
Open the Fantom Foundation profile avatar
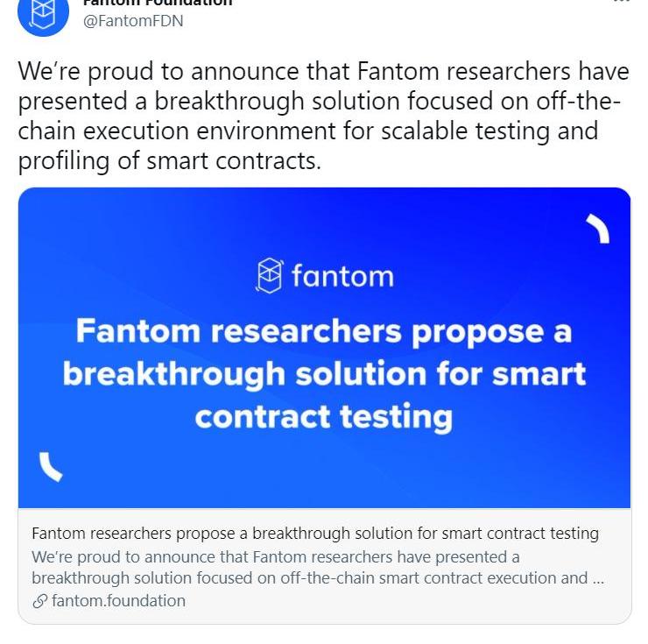(x=43, y=15)
